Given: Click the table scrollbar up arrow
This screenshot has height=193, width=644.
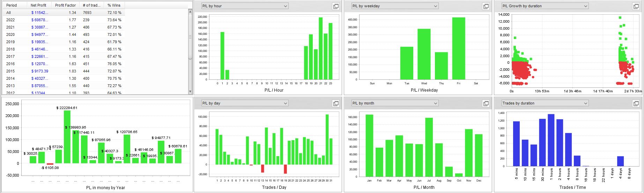Looking at the screenshot, I should click(x=190, y=11).
